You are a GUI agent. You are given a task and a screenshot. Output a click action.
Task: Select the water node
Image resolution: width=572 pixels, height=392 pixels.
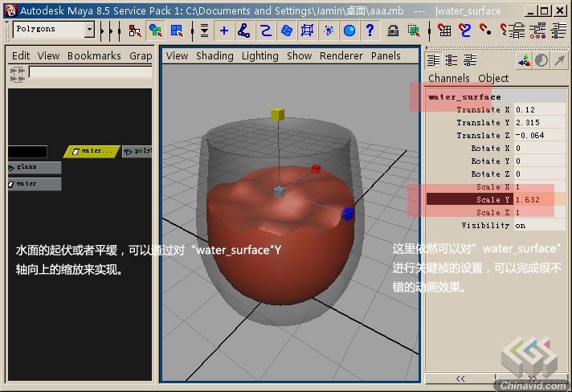[35, 184]
